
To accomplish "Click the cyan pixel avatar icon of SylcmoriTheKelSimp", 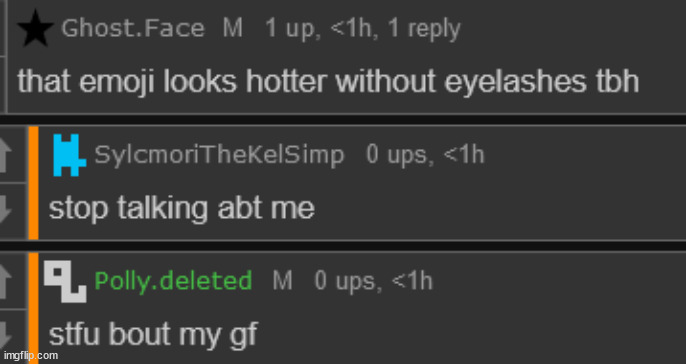I will pos(70,155).
